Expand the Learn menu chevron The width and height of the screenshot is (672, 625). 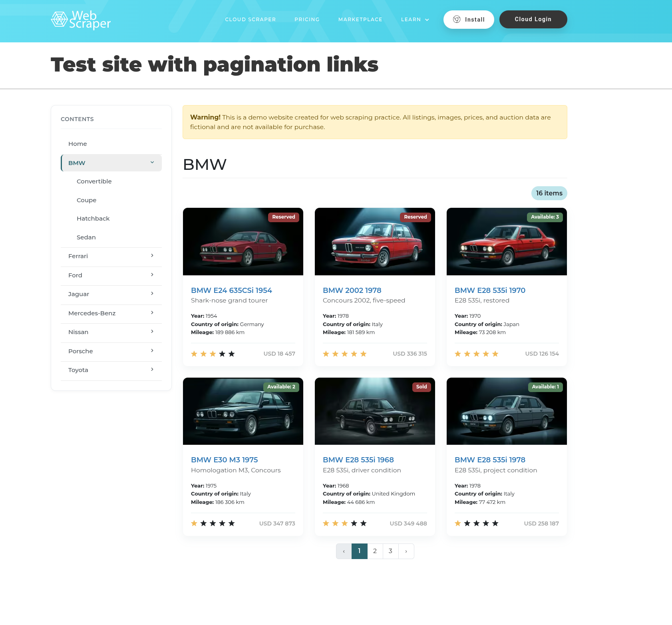pos(427,20)
